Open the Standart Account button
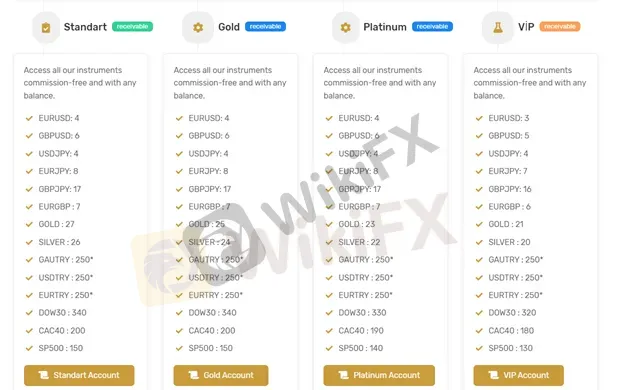The height and width of the screenshot is (390, 624). coord(79,375)
